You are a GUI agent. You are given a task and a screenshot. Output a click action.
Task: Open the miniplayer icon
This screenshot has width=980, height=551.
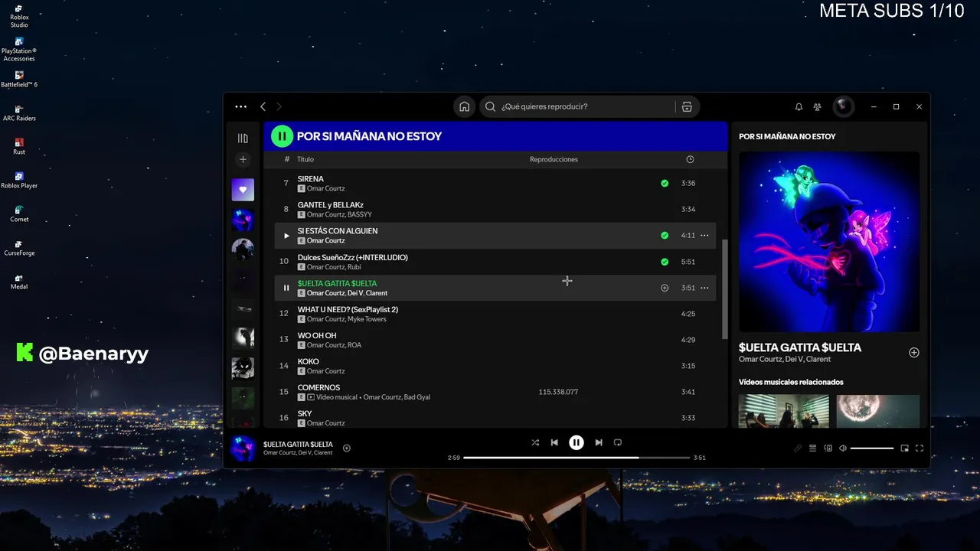(x=904, y=448)
